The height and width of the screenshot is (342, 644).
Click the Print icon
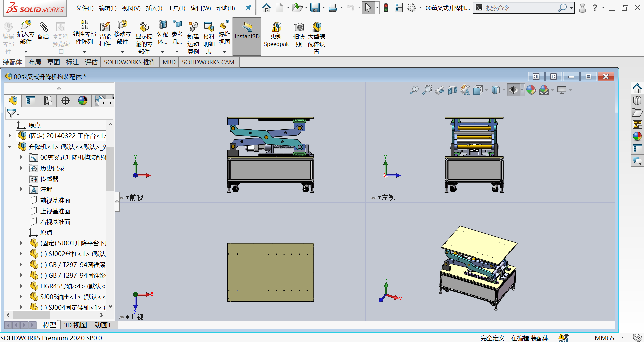[333, 8]
